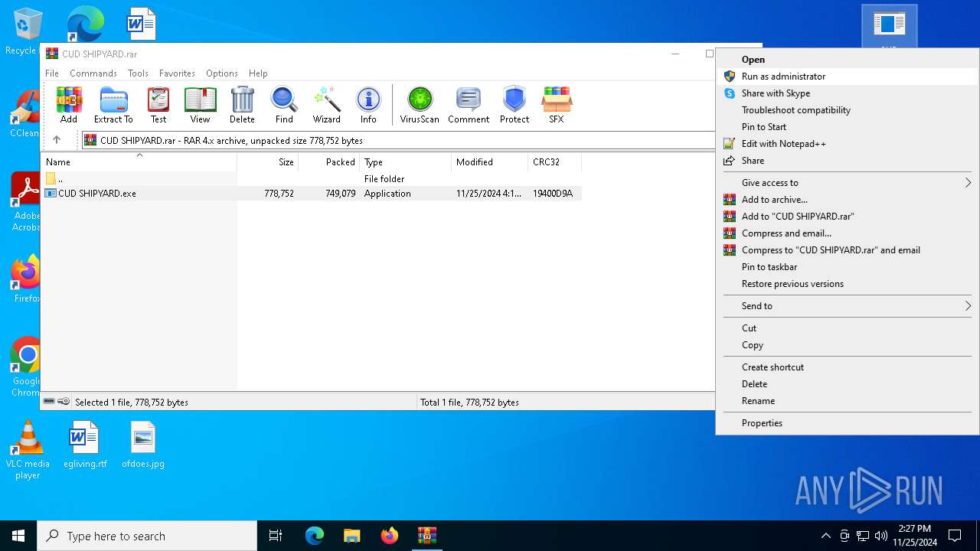Choose Compress and email...
This screenshot has width=980, height=551.
coord(848,233)
